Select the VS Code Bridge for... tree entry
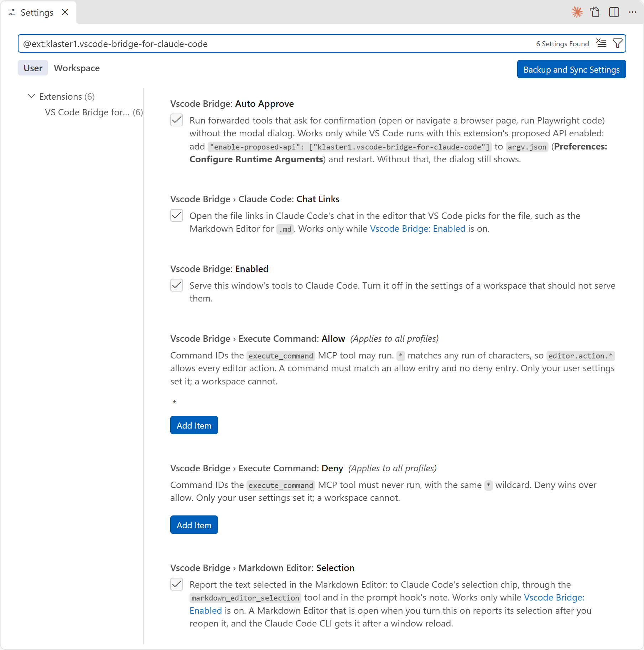Image resolution: width=644 pixels, height=650 pixels. 94,112
